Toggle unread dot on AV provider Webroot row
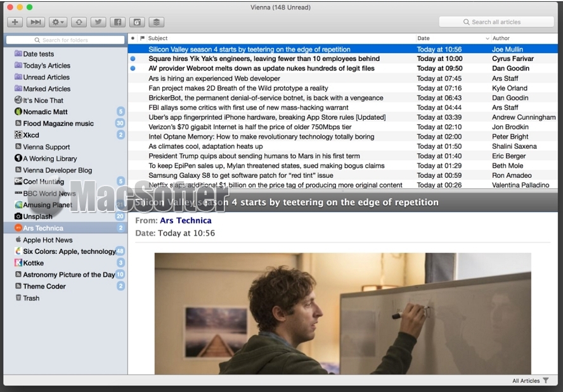The image size is (563, 392). [x=133, y=68]
